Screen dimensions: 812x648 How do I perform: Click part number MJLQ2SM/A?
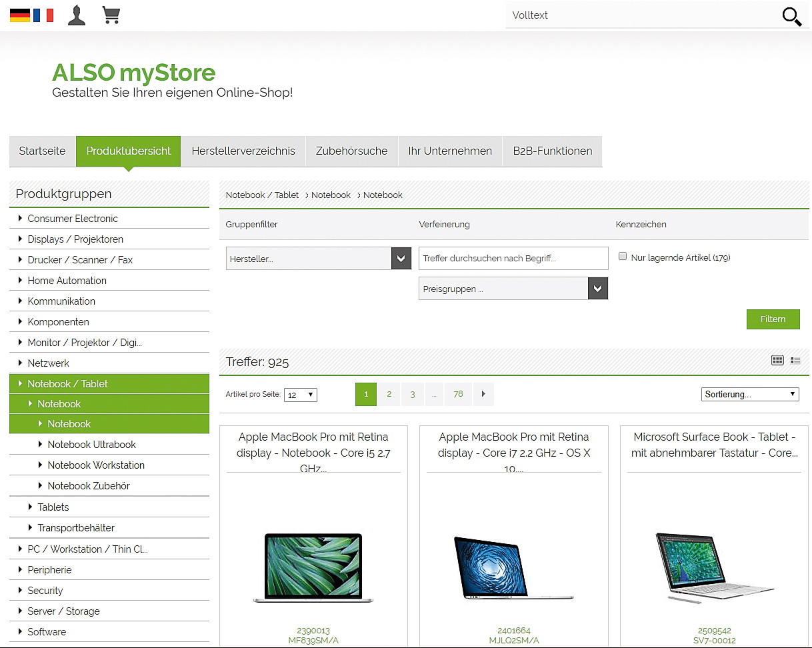(x=514, y=641)
